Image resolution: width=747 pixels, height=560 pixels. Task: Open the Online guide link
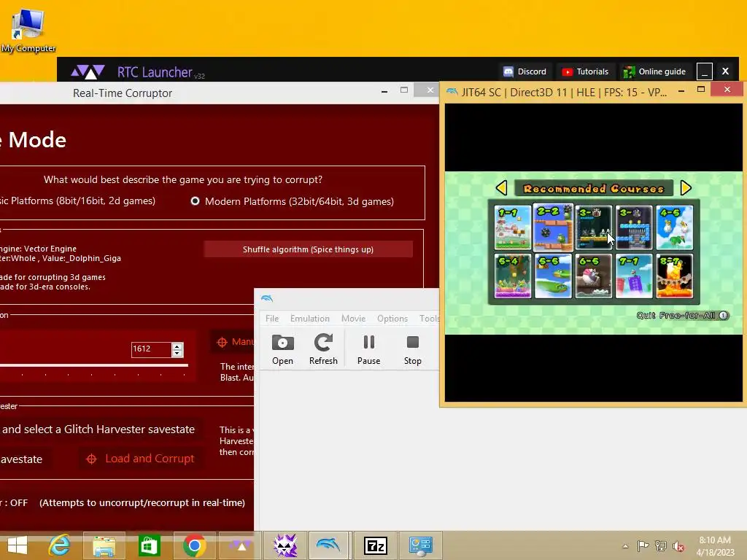[654, 71]
